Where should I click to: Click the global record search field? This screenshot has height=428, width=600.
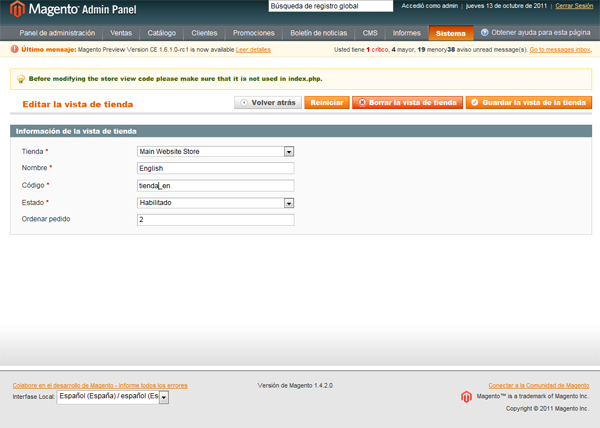tap(331, 6)
